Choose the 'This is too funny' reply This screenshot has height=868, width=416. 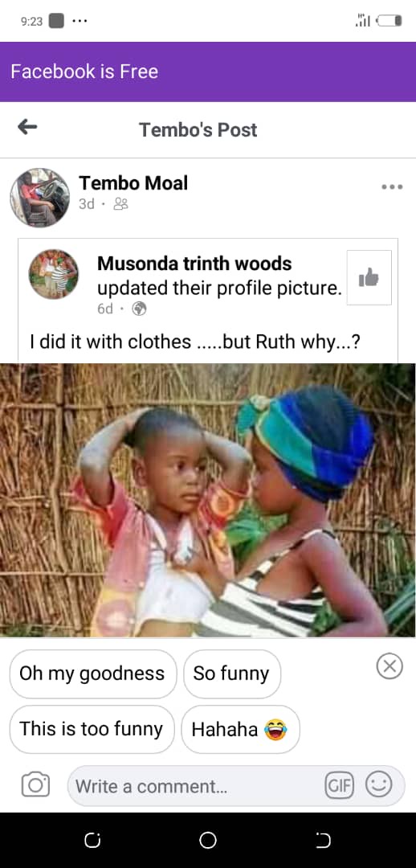click(92, 729)
